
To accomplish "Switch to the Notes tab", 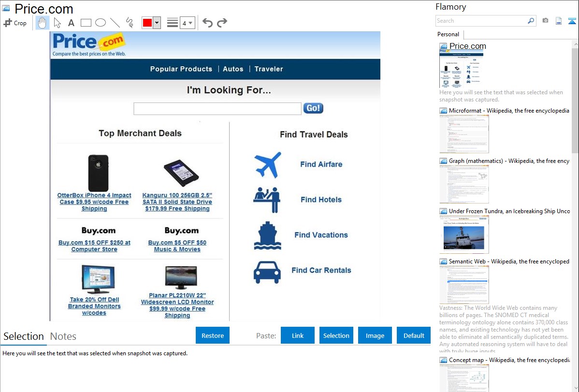I will 63,336.
